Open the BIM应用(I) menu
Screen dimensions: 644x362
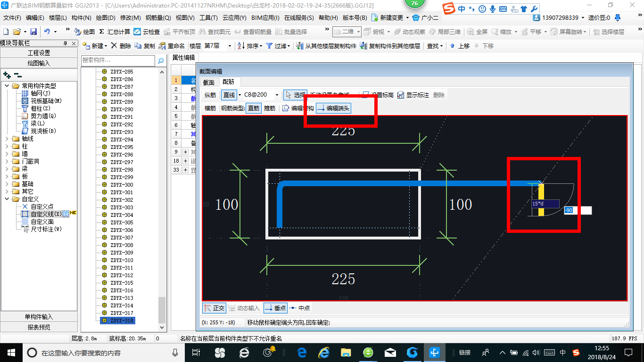pos(265,17)
